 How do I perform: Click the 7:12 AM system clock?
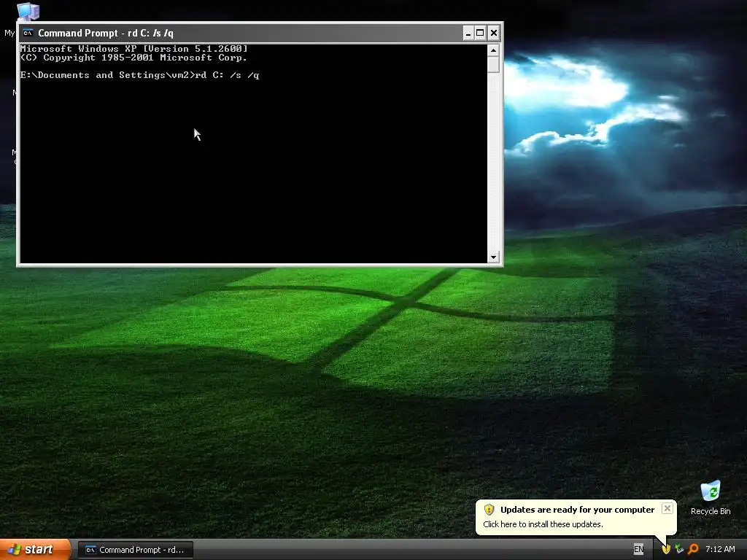(720, 550)
